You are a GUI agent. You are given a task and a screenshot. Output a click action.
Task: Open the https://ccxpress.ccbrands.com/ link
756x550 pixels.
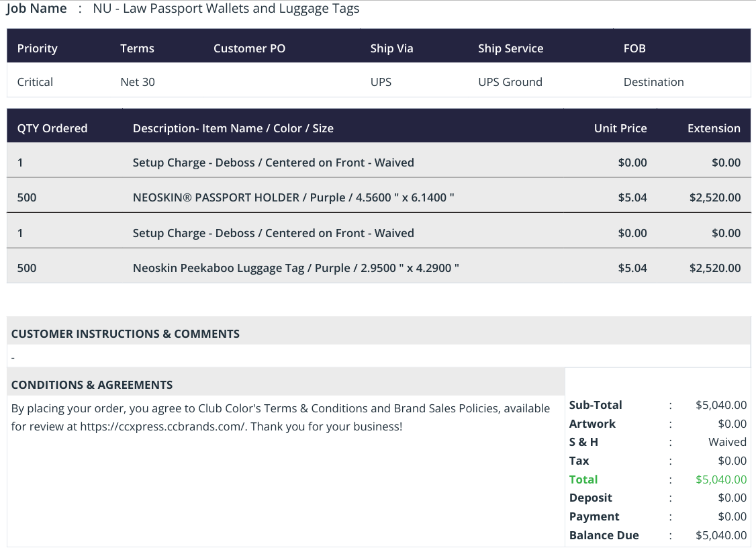point(163,427)
